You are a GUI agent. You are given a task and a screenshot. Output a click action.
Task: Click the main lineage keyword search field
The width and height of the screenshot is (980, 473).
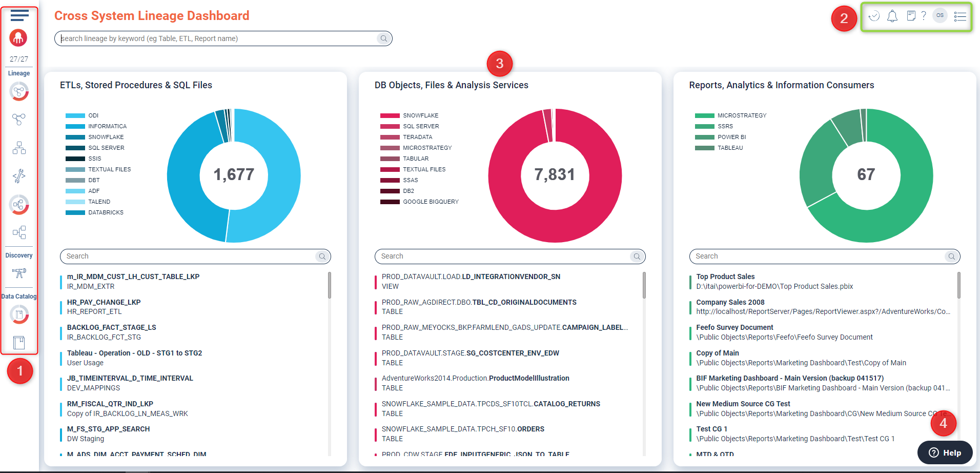click(218, 38)
